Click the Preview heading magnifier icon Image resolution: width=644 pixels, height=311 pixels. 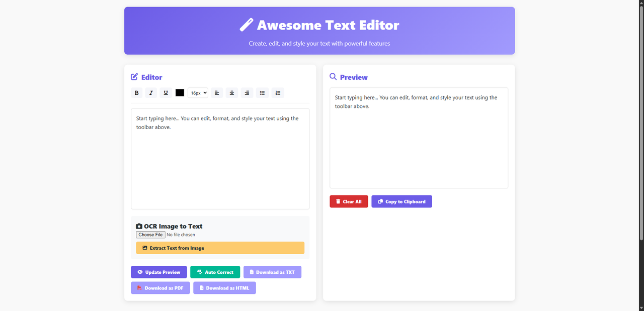tap(333, 77)
